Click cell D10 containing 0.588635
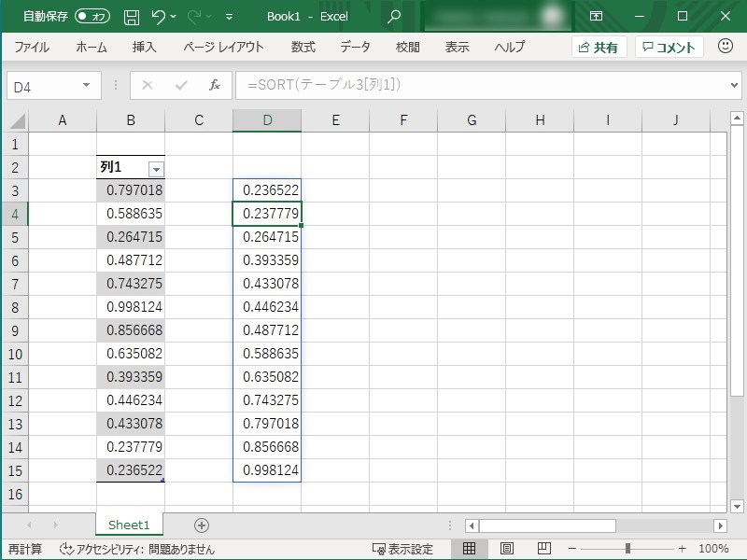The image size is (747, 560). (267, 354)
